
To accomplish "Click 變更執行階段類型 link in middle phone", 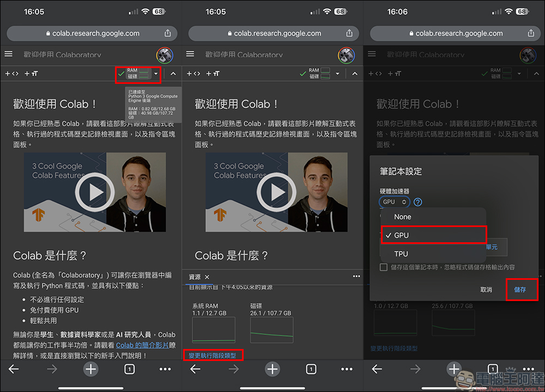I will [x=213, y=355].
